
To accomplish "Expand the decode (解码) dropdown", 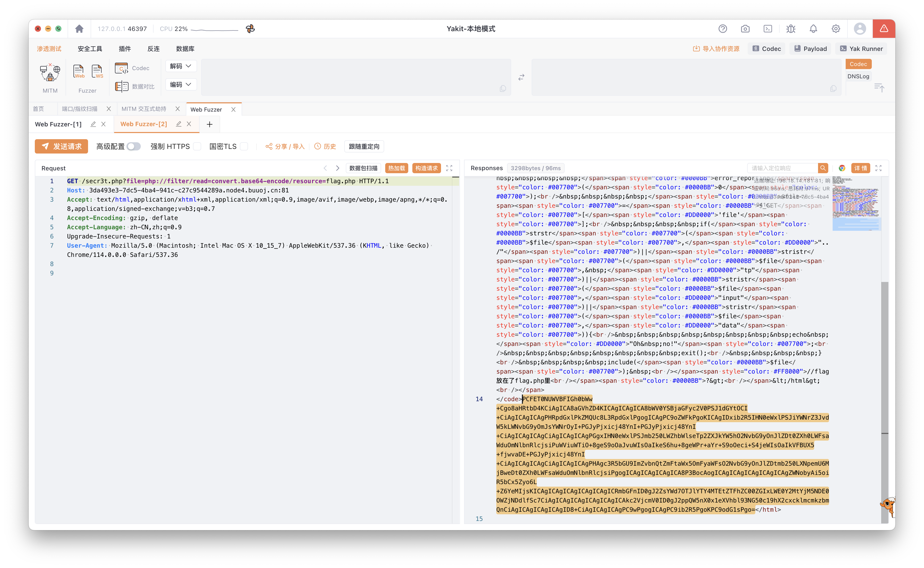I will (x=181, y=66).
